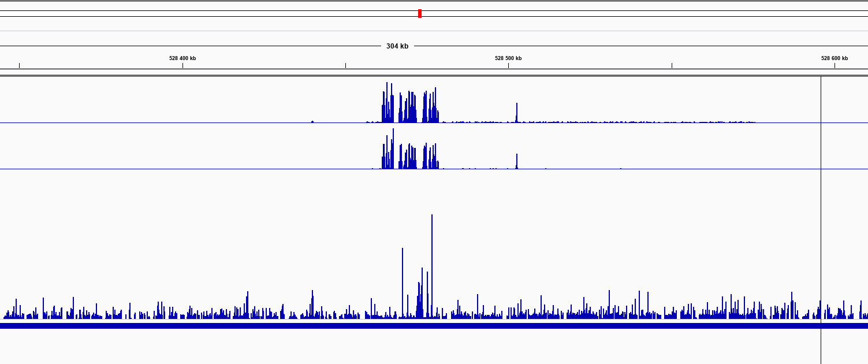Click the leftmost tick on the ruler

19,65
